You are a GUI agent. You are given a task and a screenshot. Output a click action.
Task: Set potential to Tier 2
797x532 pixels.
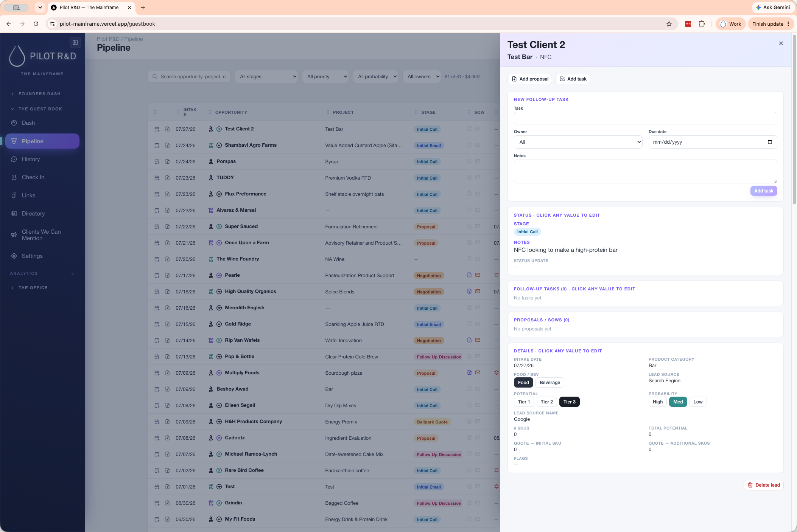click(546, 402)
